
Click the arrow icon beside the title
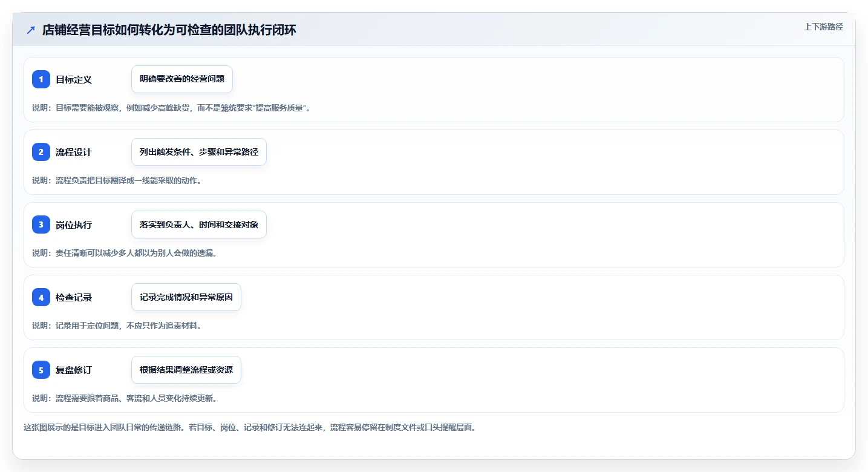31,30
